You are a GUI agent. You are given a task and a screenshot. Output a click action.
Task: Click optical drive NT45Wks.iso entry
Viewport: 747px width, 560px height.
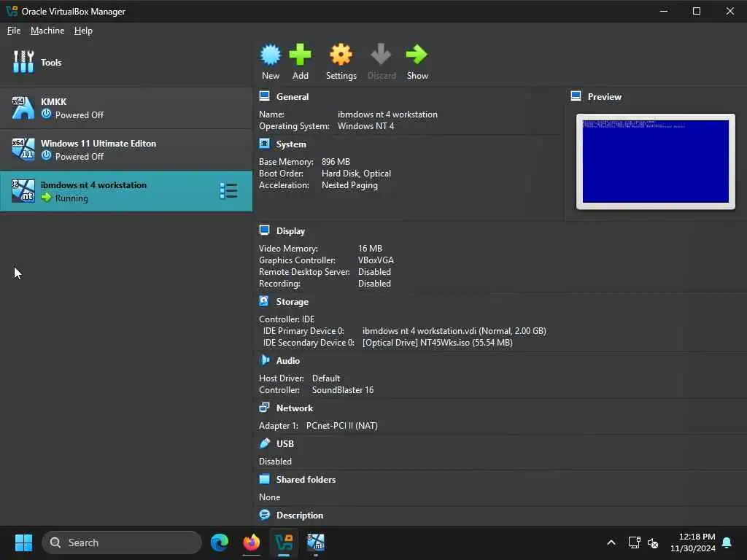click(438, 343)
